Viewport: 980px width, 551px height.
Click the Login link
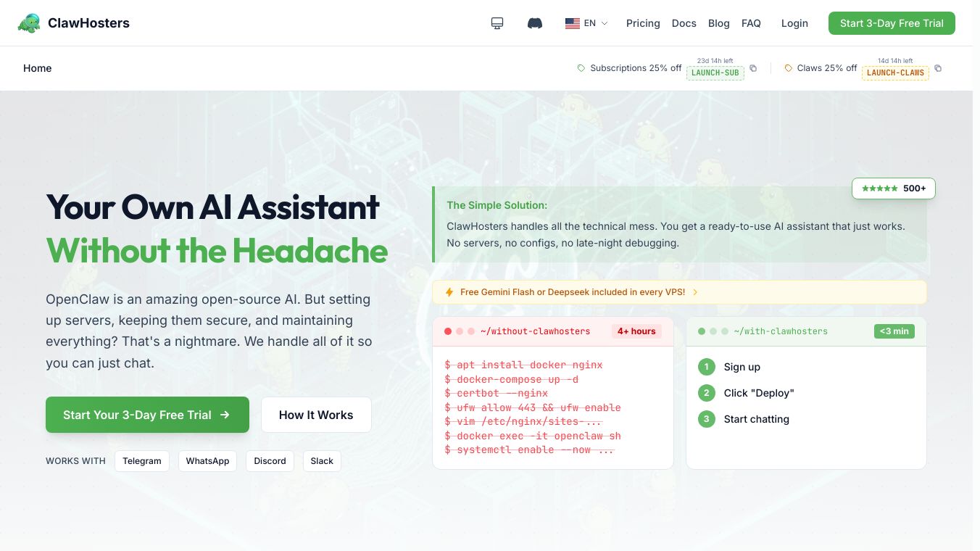click(x=794, y=23)
